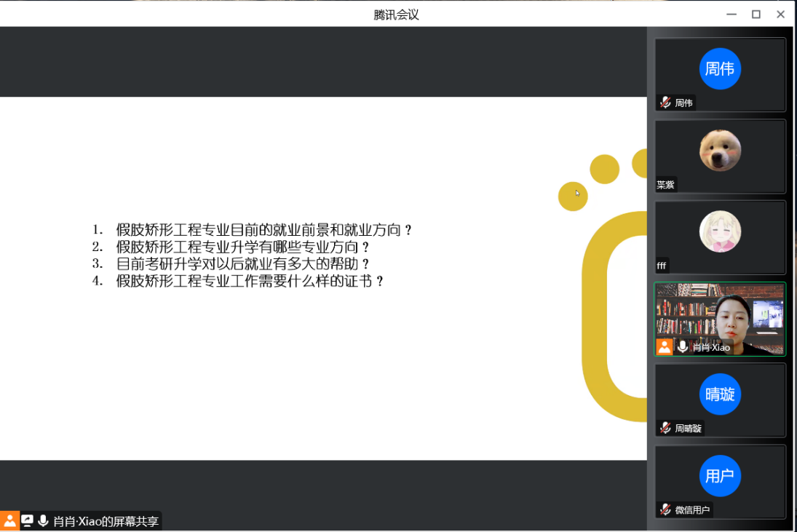The height and width of the screenshot is (532, 797).
Task: Click microphone icon on 肖肖·Xiao's video tile
Action: [683, 347]
